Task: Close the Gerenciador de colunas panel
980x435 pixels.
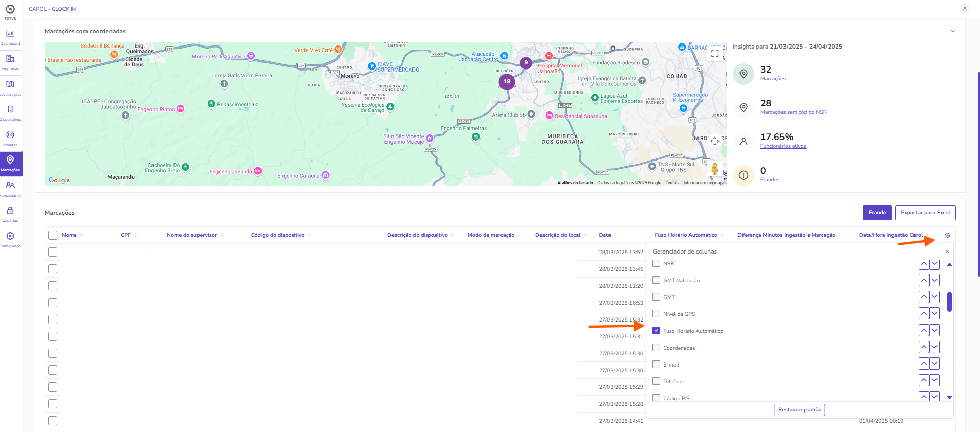Action: 947,251
